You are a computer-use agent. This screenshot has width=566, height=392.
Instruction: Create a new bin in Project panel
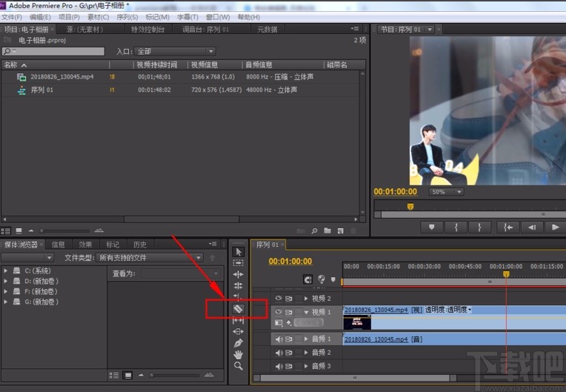(x=327, y=230)
